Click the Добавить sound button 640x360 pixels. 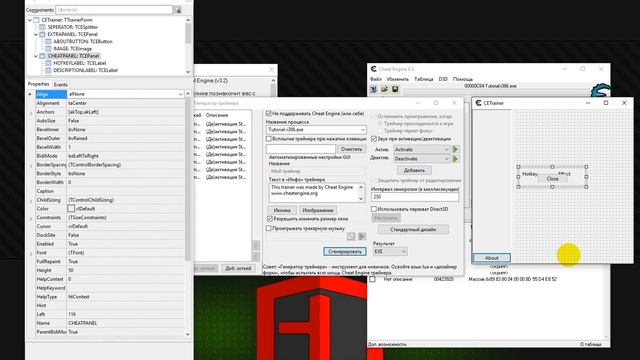point(414,170)
